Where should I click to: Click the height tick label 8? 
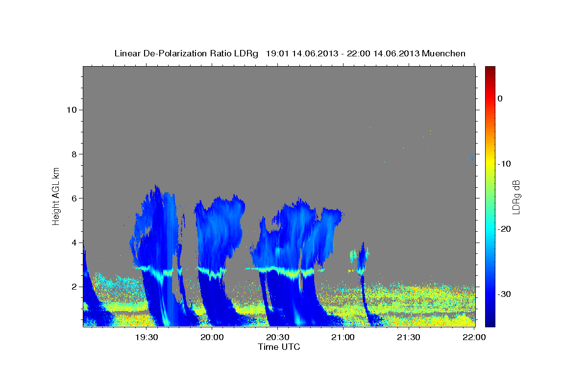(x=74, y=154)
